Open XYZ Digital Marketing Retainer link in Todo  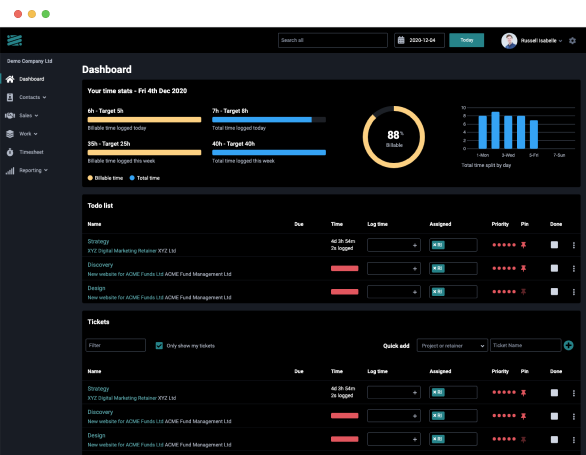(x=122, y=251)
